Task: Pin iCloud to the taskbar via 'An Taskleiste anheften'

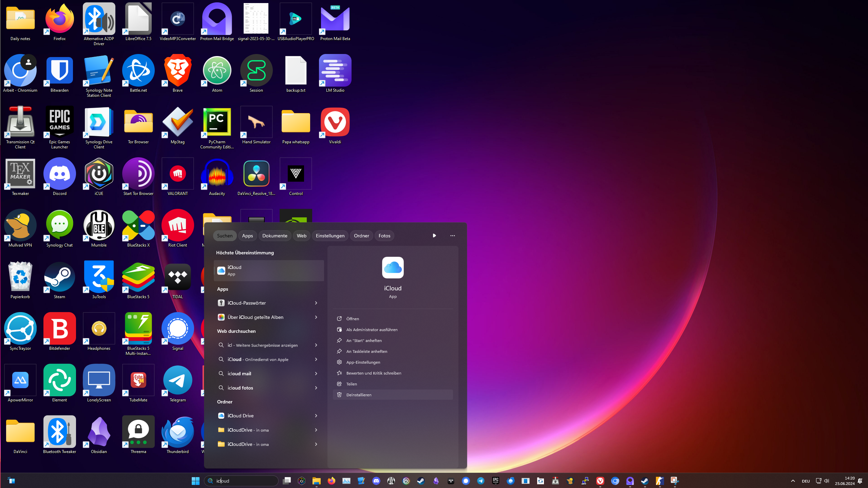Action: pyautogui.click(x=366, y=351)
